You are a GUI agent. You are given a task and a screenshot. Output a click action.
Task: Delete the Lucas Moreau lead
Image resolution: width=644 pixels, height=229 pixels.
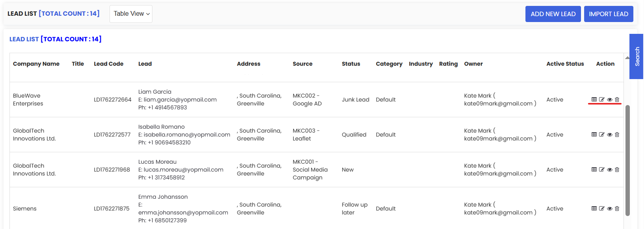pos(617,170)
